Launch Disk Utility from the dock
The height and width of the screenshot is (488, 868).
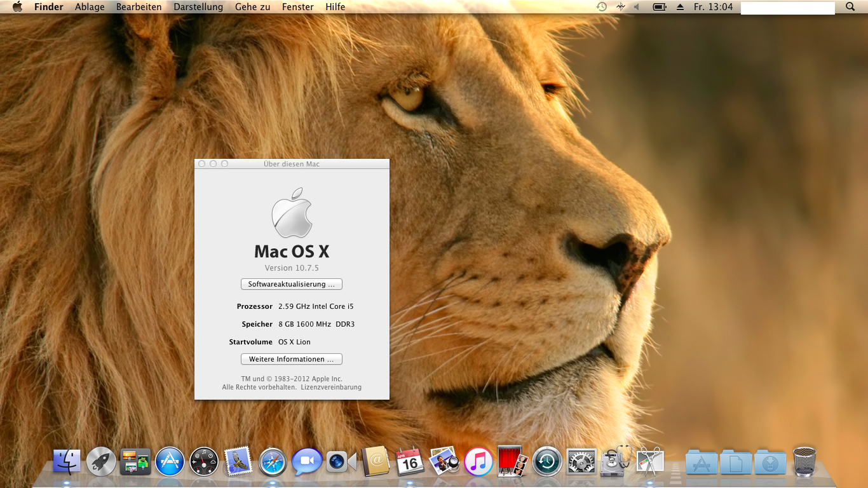pos(615,461)
